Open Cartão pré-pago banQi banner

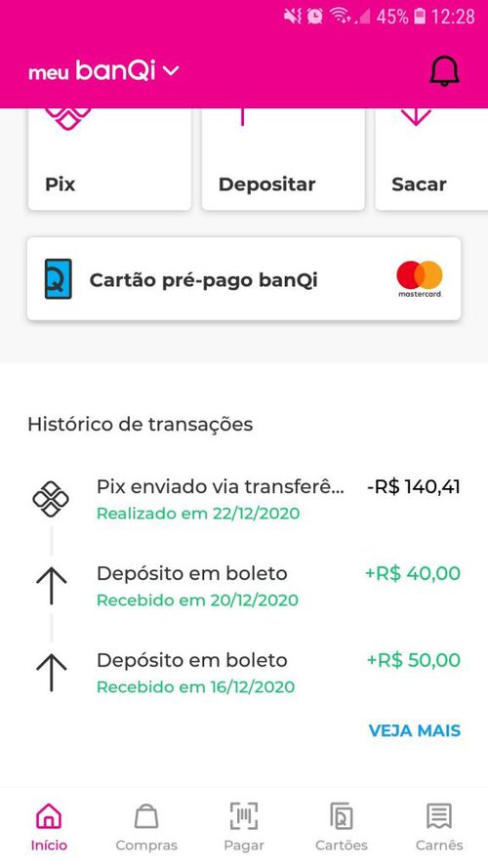pyautogui.click(x=244, y=278)
